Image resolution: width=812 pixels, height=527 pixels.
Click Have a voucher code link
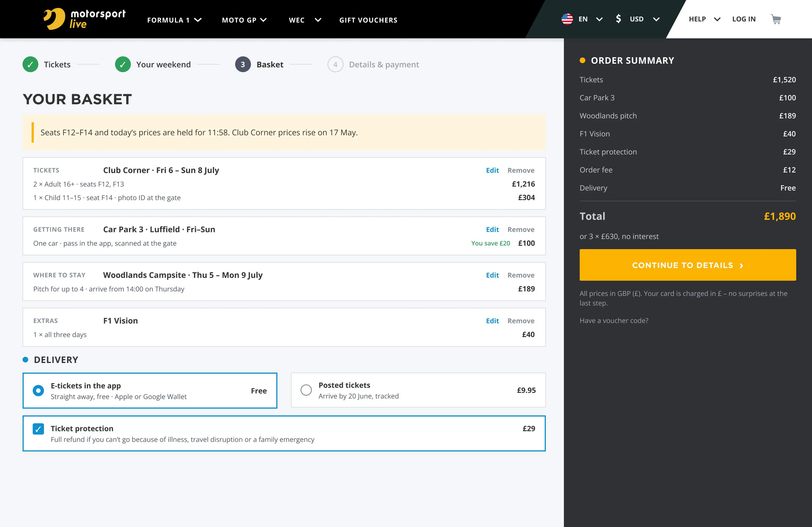click(x=614, y=321)
